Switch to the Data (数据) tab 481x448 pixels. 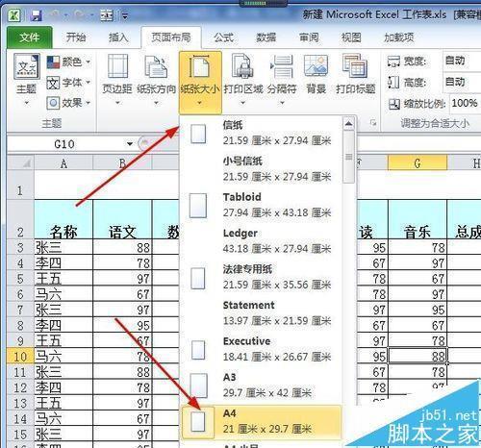(266, 37)
